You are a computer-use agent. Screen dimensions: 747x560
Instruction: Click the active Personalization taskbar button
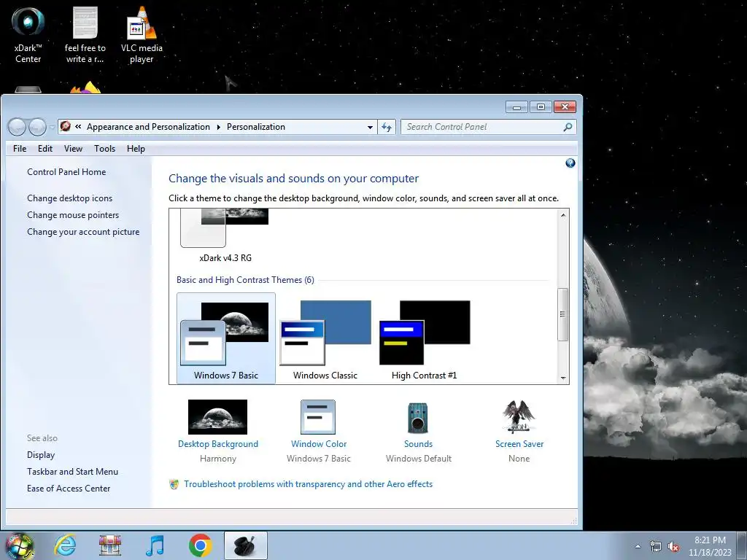[x=245, y=545]
